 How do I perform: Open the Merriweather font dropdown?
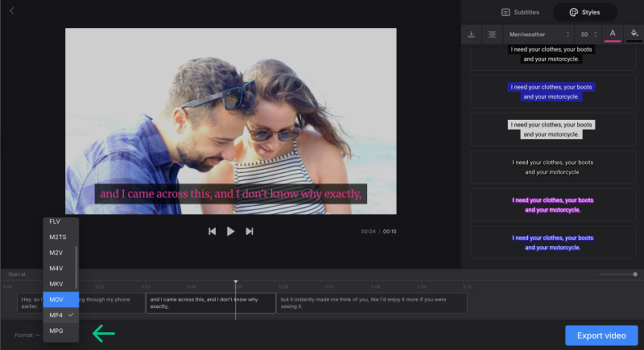(539, 35)
